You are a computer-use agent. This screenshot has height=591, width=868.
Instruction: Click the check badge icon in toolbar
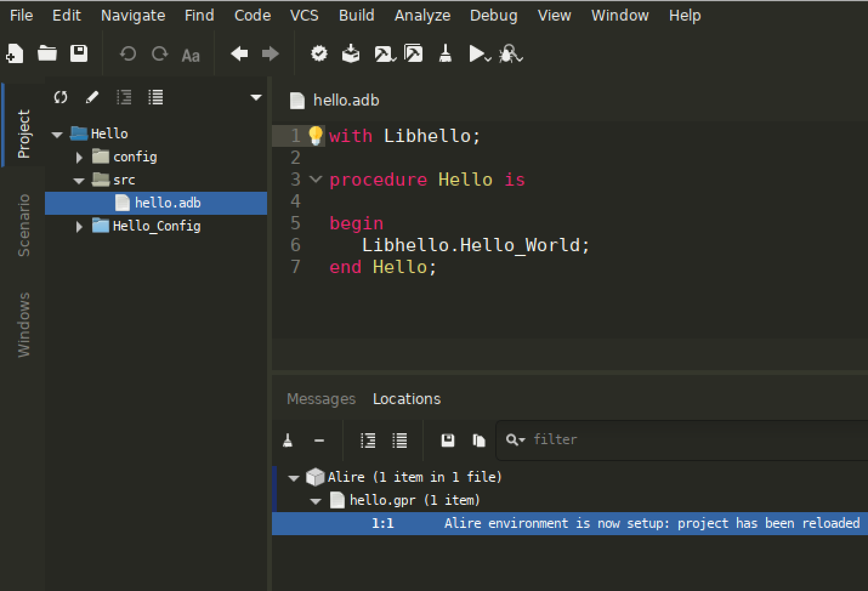[319, 54]
